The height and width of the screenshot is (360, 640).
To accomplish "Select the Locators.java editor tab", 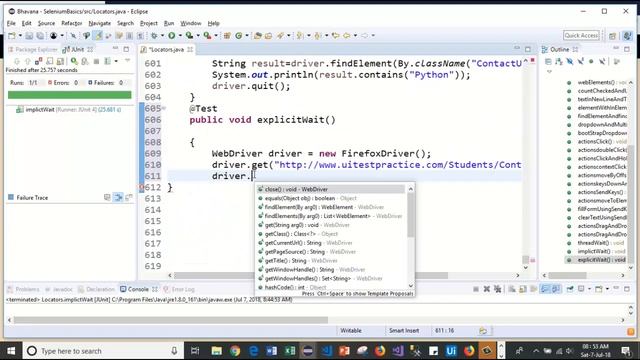I will point(167,49).
